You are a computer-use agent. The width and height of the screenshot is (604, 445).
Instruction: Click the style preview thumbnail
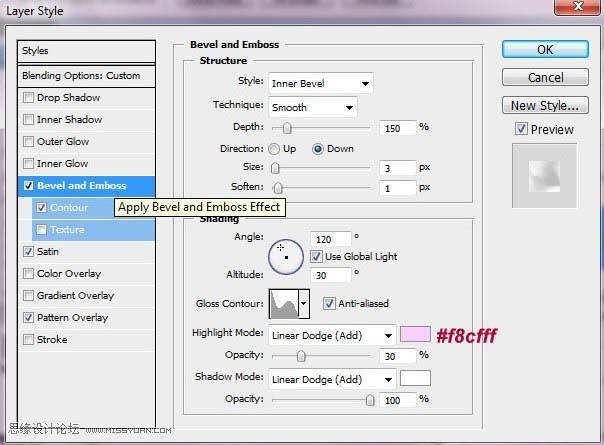(x=544, y=176)
